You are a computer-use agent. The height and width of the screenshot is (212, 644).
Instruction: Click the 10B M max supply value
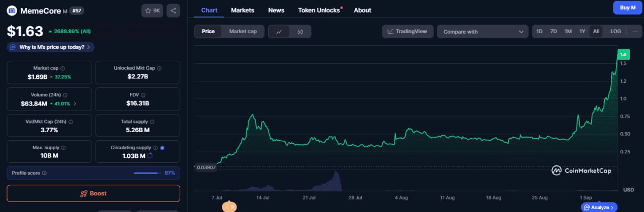pyautogui.click(x=49, y=156)
